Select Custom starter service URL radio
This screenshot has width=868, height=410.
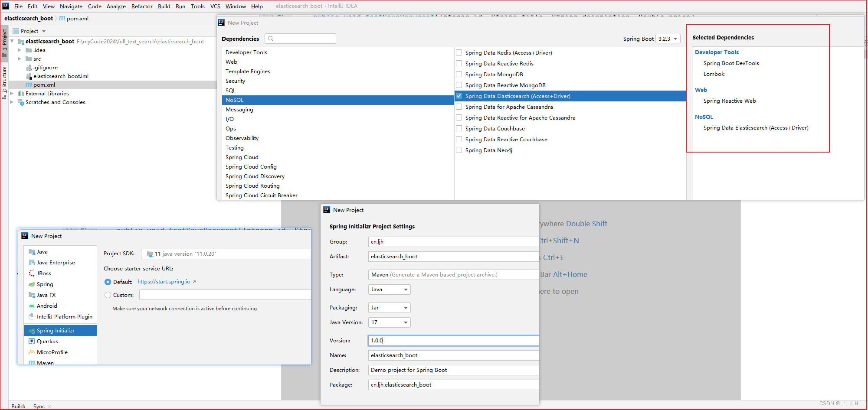point(108,295)
